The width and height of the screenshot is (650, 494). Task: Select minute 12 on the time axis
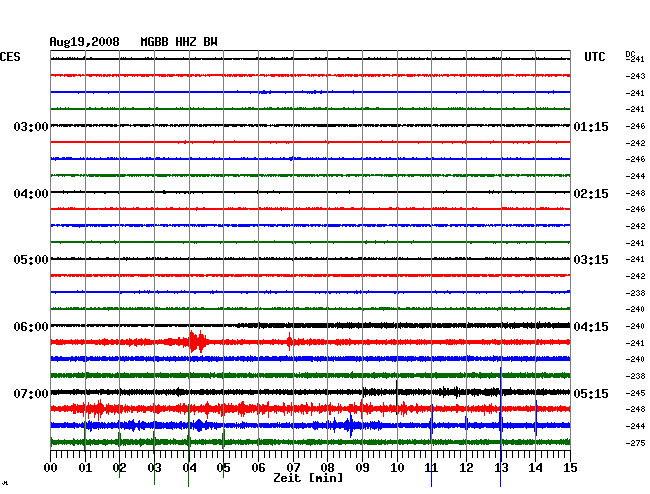(466, 468)
